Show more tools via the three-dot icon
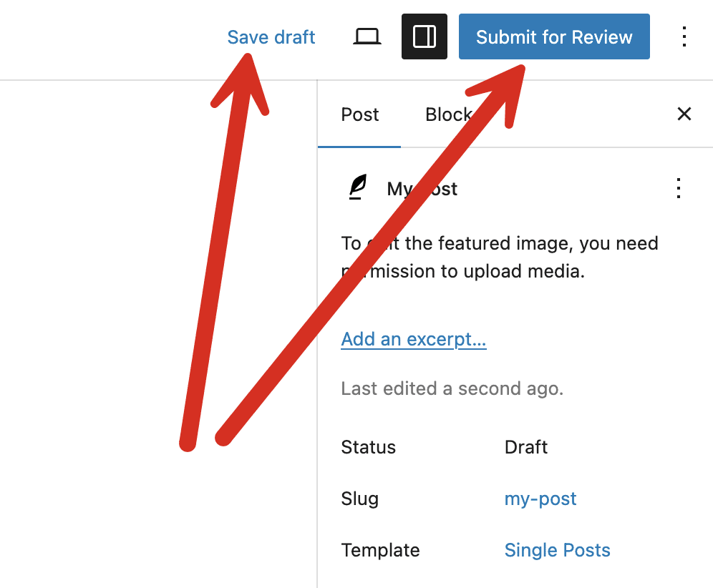This screenshot has width=713, height=588. (684, 36)
